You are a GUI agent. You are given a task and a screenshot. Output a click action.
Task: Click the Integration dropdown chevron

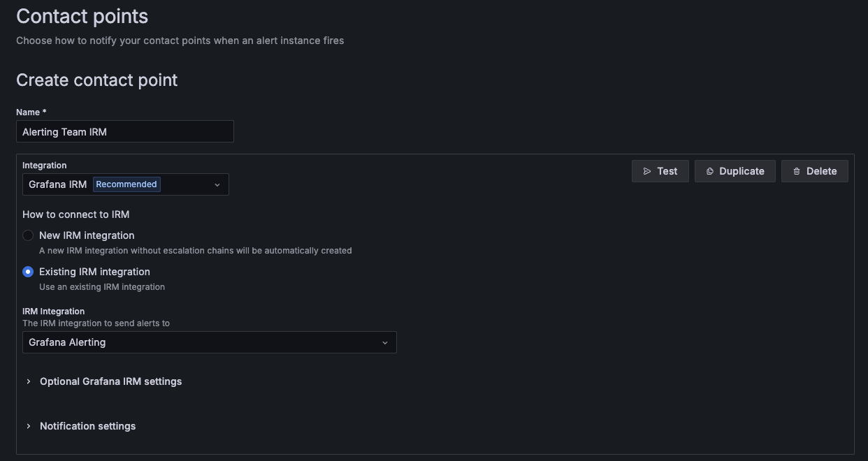[x=217, y=184]
